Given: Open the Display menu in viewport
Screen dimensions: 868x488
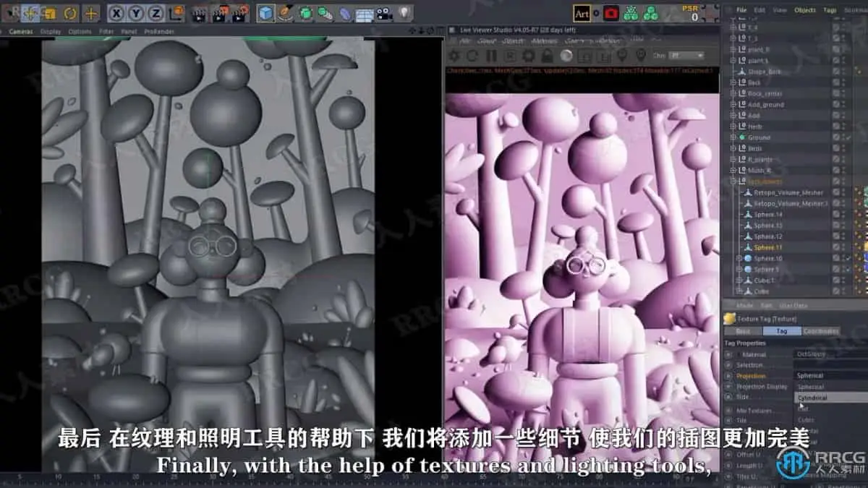Looking at the screenshot, I should [x=51, y=32].
